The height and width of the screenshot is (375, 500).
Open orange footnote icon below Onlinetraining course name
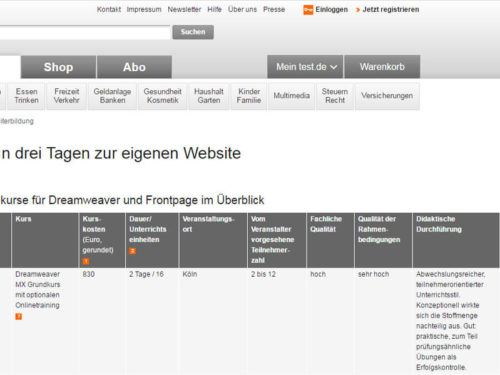click(x=19, y=316)
